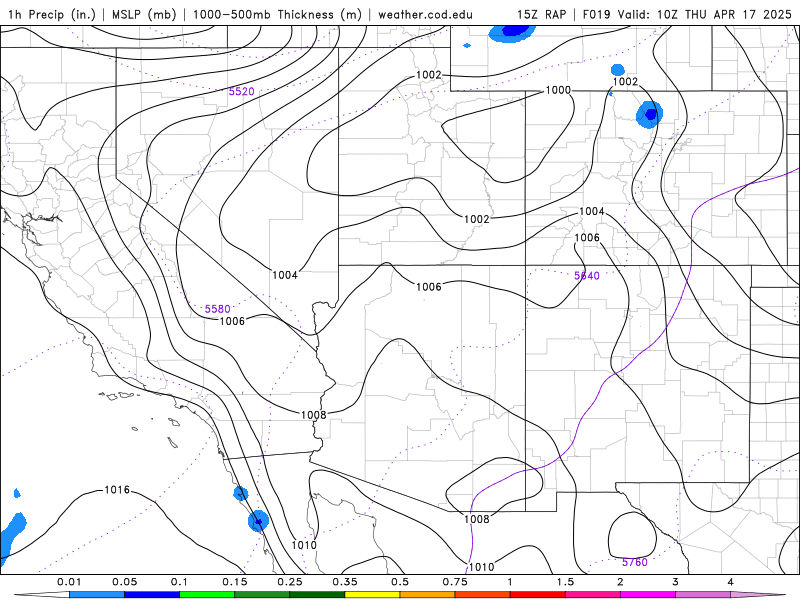
Task: Click the legend value 4
Action: (731, 582)
